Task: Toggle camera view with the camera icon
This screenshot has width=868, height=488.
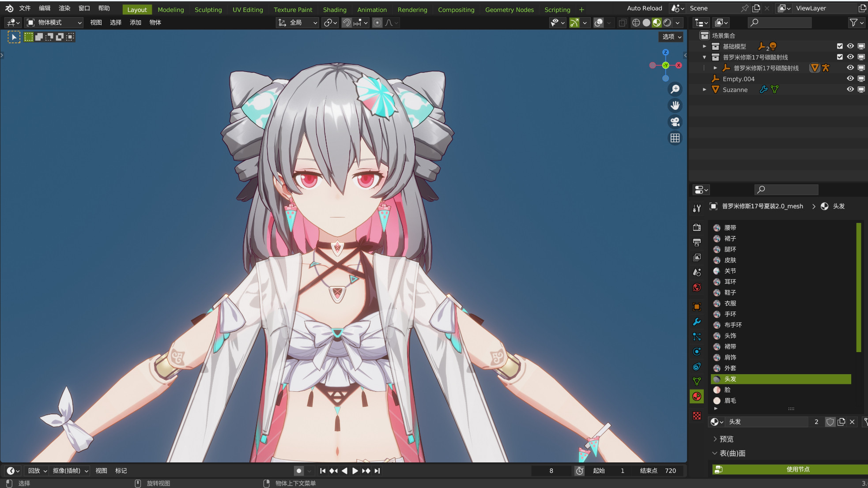Action: (675, 122)
